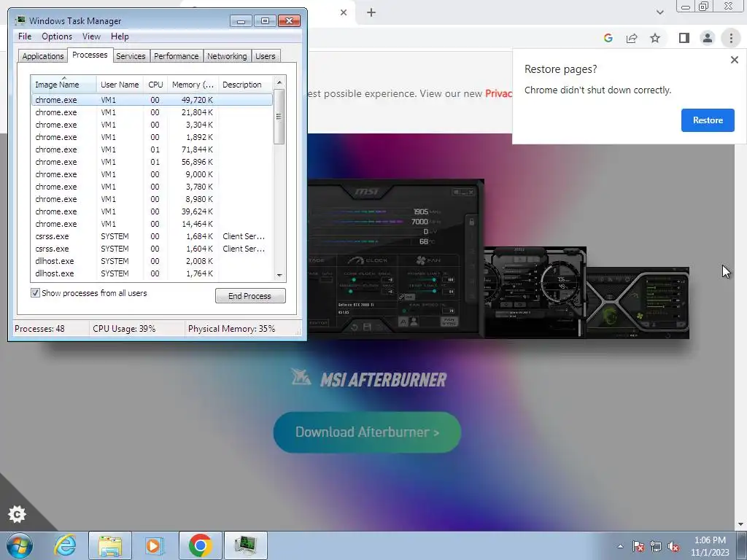Switch to Services tab
Screen dimensions: 747x560
131,56
